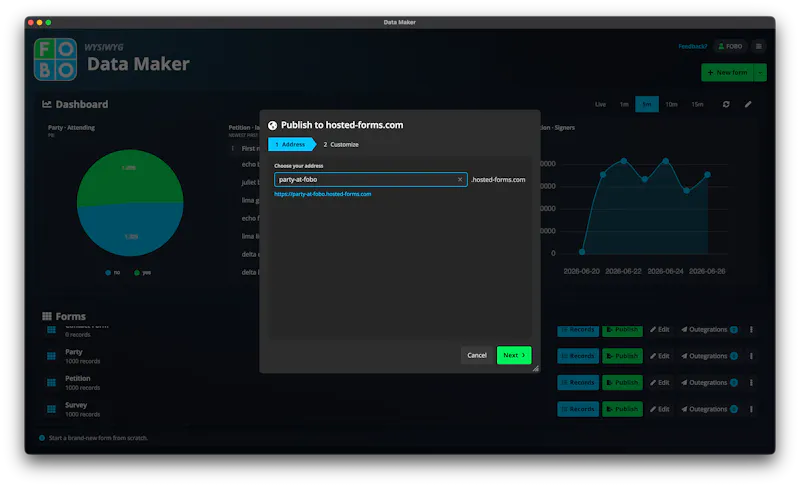The width and height of the screenshot is (800, 487).
Task: Click the New form button
Action: 728,72
